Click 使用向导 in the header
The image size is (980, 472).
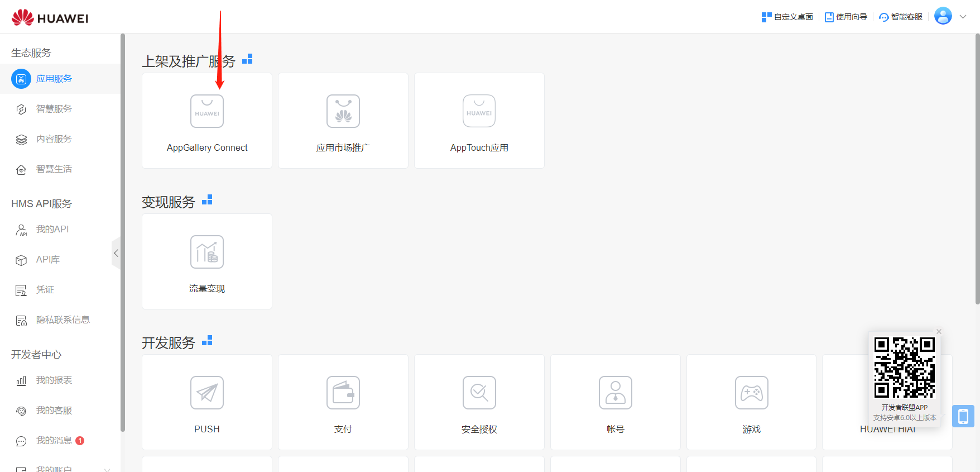coord(846,17)
